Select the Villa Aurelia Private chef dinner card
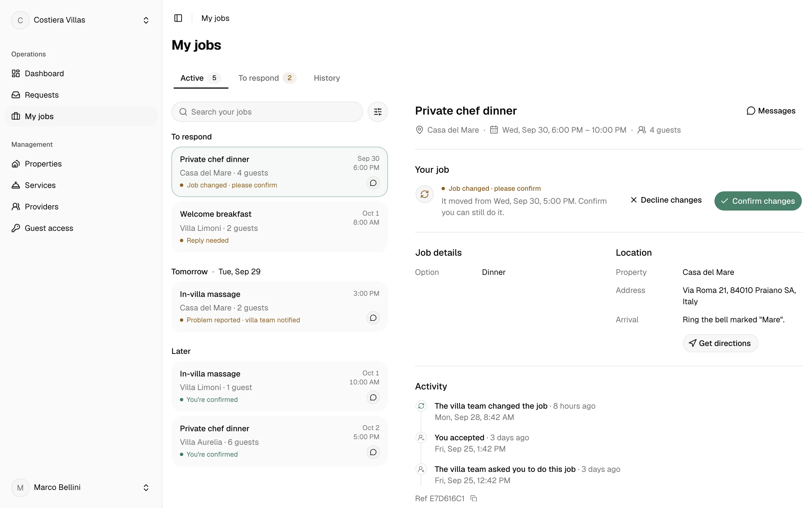Image resolution: width=812 pixels, height=508 pixels. point(279,441)
